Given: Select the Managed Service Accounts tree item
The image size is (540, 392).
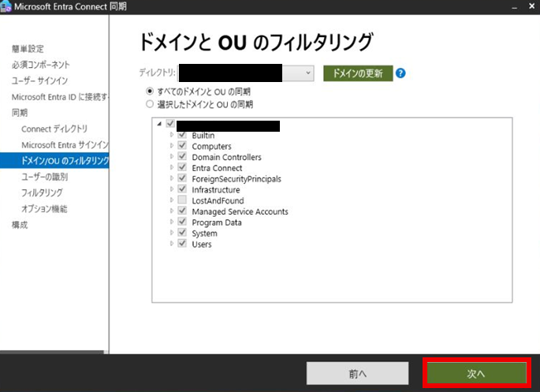Looking at the screenshot, I should click(240, 212).
